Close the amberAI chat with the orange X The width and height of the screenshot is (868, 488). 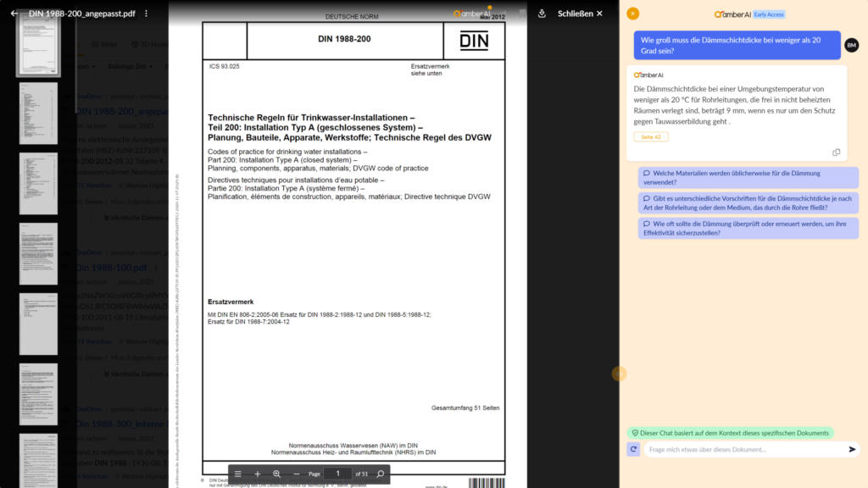(x=632, y=14)
